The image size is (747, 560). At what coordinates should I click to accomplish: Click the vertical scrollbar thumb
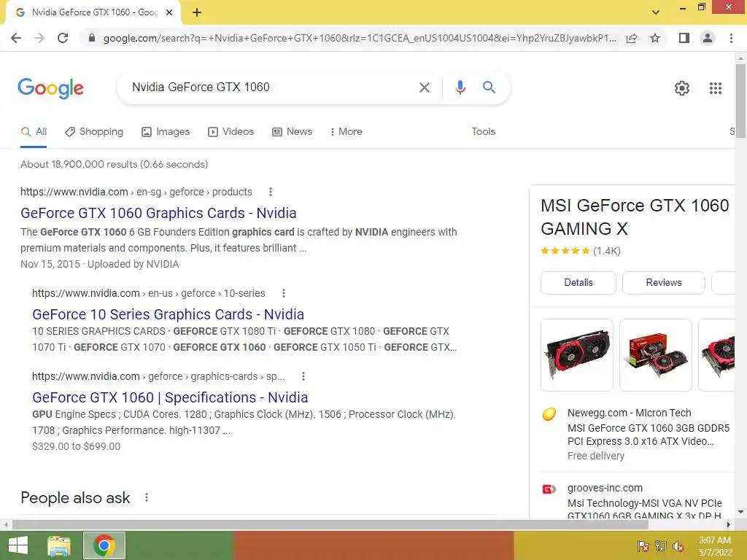740,101
